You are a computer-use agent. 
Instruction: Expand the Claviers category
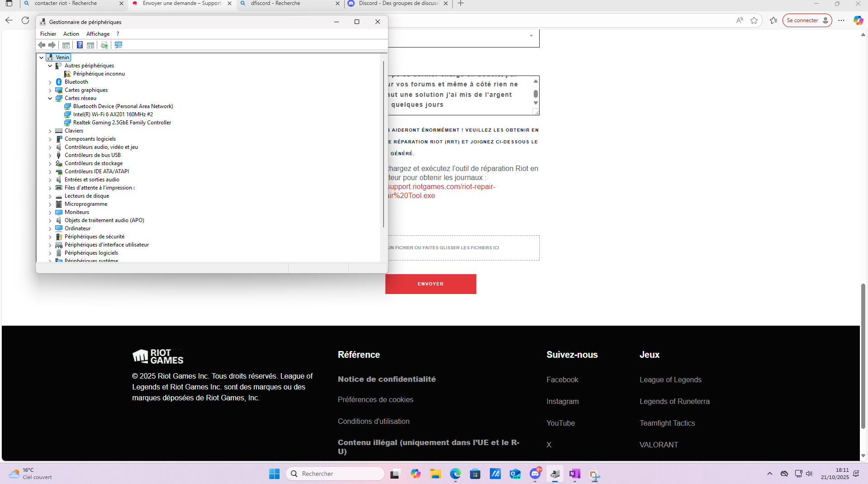(x=50, y=131)
